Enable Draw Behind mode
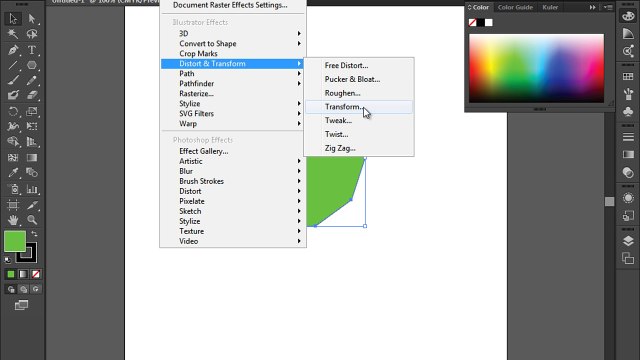The width and height of the screenshot is (640, 360). [23, 289]
